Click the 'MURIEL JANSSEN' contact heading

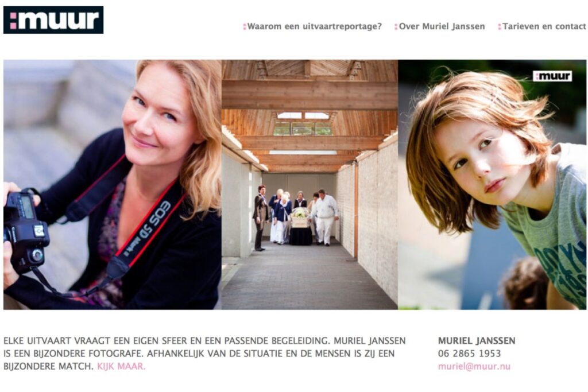477,341
